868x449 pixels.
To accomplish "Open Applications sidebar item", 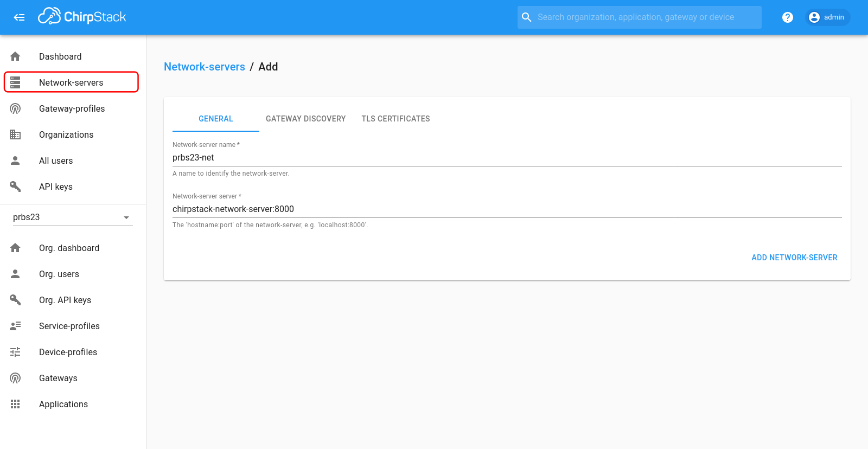I will pos(73,404).
